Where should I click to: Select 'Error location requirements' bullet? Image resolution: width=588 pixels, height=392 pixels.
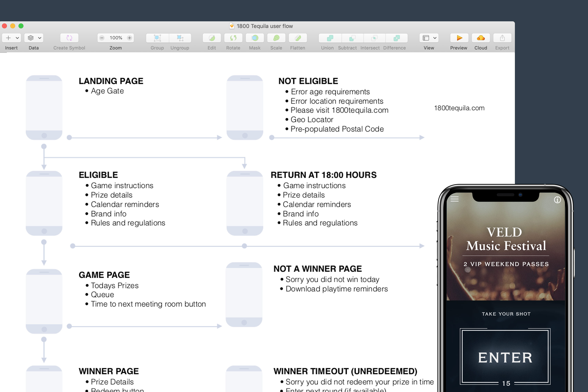pyautogui.click(x=337, y=101)
